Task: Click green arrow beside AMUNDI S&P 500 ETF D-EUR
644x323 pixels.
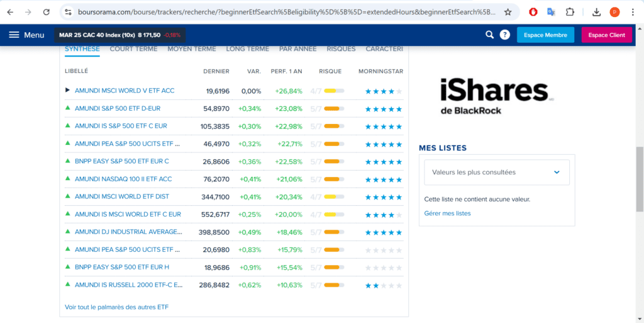Action: (68, 108)
